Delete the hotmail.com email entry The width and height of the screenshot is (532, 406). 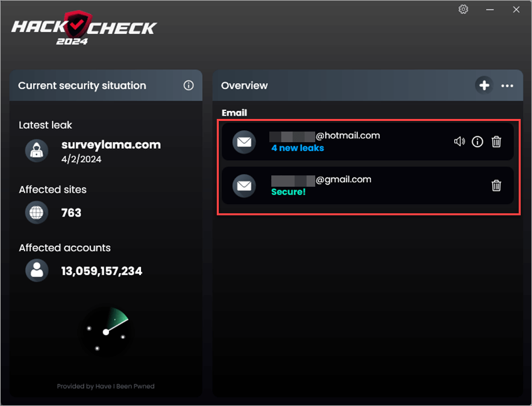[x=496, y=142]
